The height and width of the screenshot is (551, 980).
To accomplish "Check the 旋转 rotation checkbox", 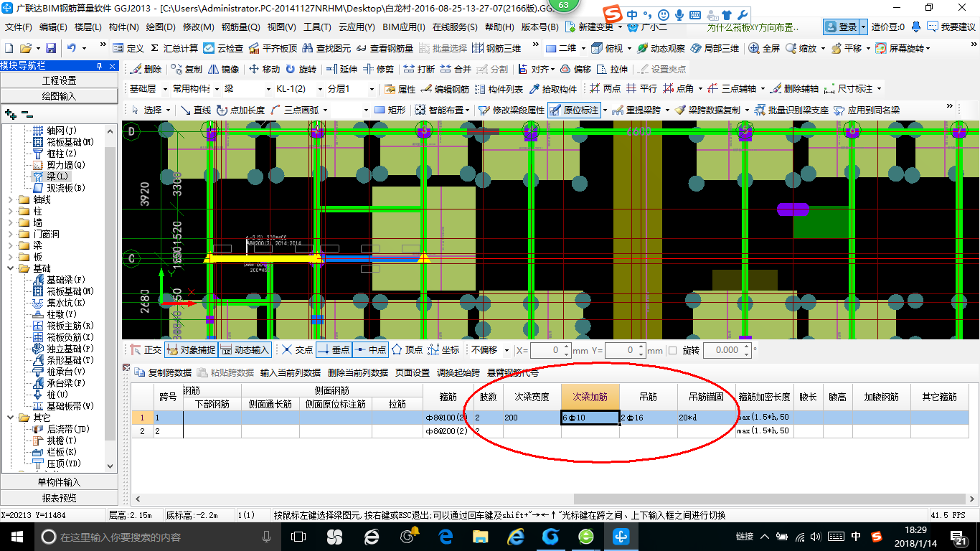I will [672, 350].
